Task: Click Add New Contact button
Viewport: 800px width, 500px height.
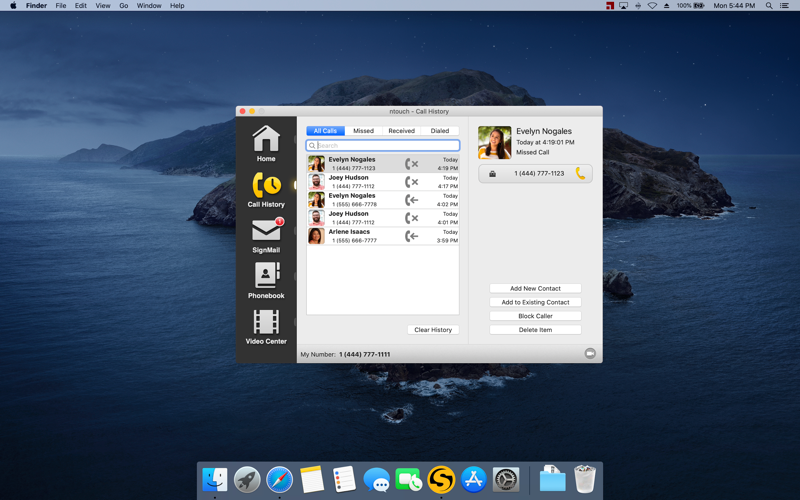Action: pos(535,288)
